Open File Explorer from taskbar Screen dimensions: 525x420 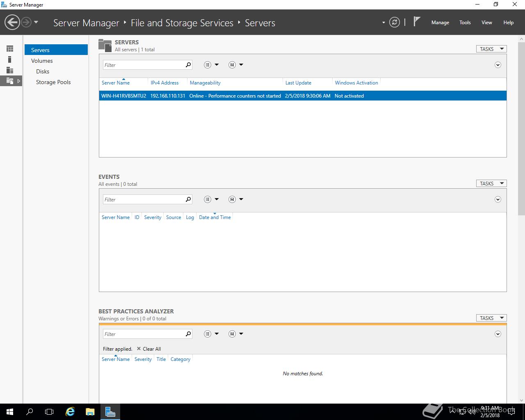(90, 412)
